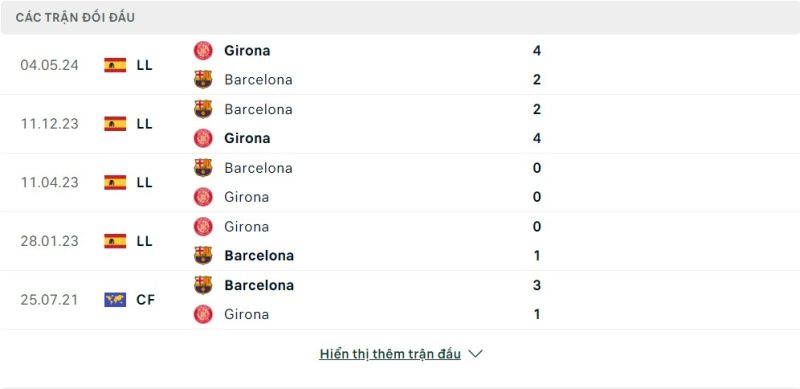Select Các Trận Đối Đầu header tab
This screenshot has height=389, width=800.
75,17
